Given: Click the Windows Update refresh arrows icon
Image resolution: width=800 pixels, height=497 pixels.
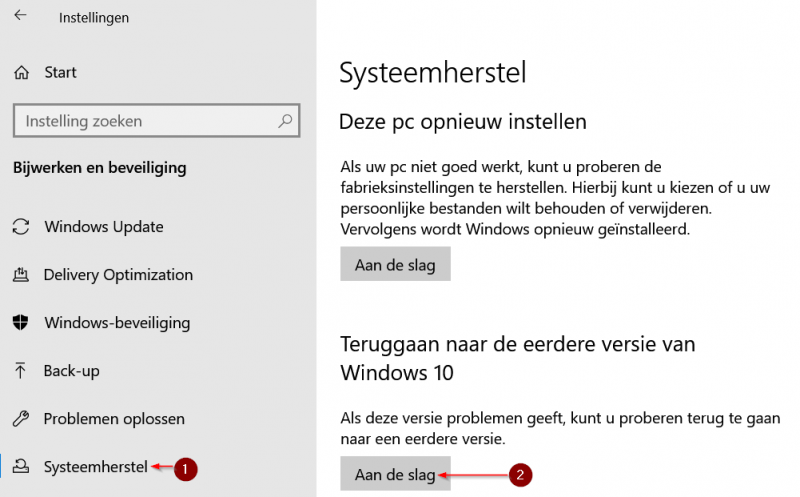Looking at the screenshot, I should [x=21, y=227].
